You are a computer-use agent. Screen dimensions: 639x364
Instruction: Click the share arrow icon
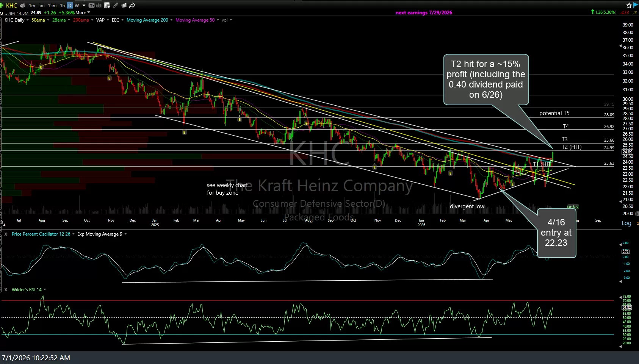tap(132, 5)
